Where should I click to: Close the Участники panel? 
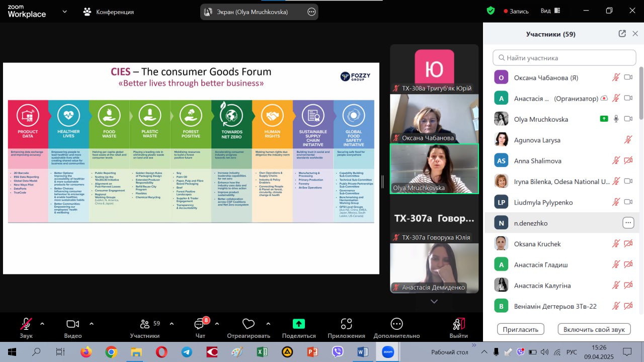635,34
